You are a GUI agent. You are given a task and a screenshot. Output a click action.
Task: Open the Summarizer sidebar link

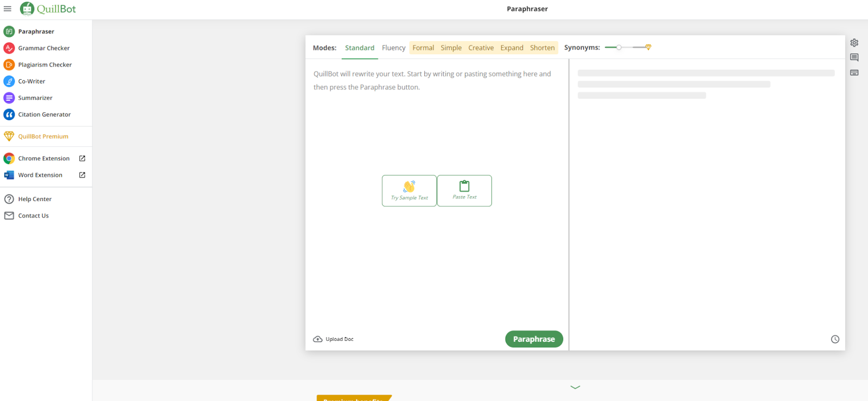pos(35,98)
